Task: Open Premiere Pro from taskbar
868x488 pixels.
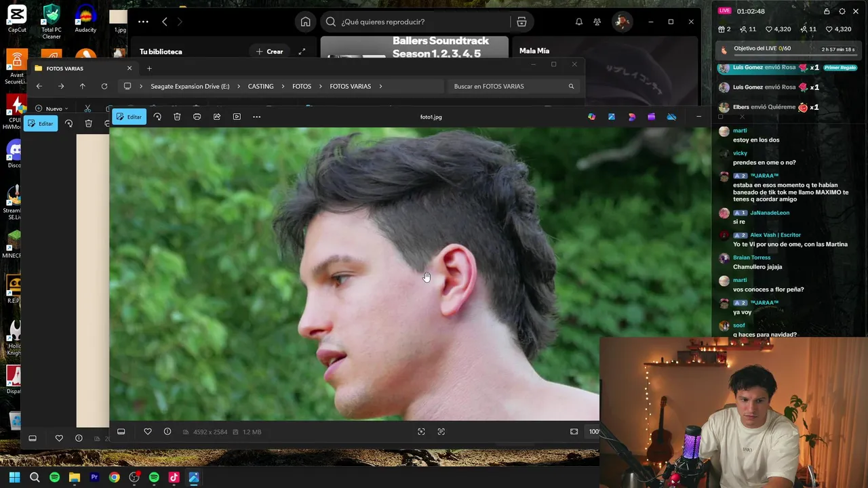Action: [94, 477]
